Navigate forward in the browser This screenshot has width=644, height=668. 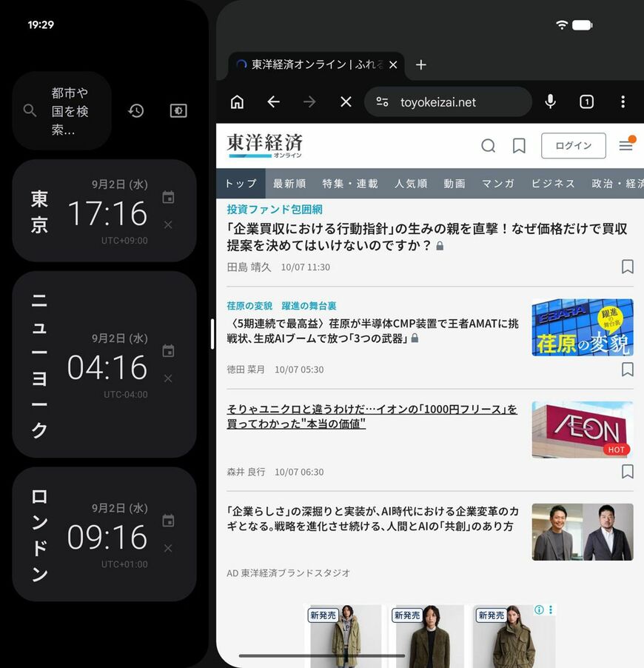(x=309, y=101)
